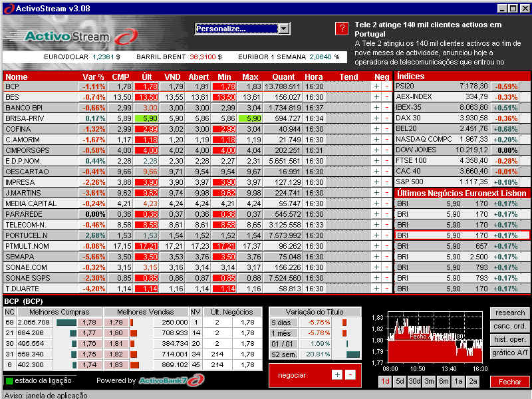
Task: Sort table by Quant column header
Action: pyautogui.click(x=283, y=76)
